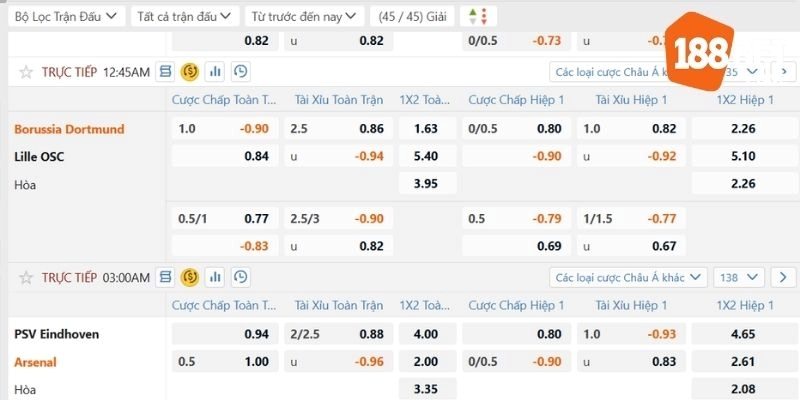This screenshot has height=400, width=800.
Task: Click gold coin icon in 12:45AM row
Action: (x=190, y=72)
